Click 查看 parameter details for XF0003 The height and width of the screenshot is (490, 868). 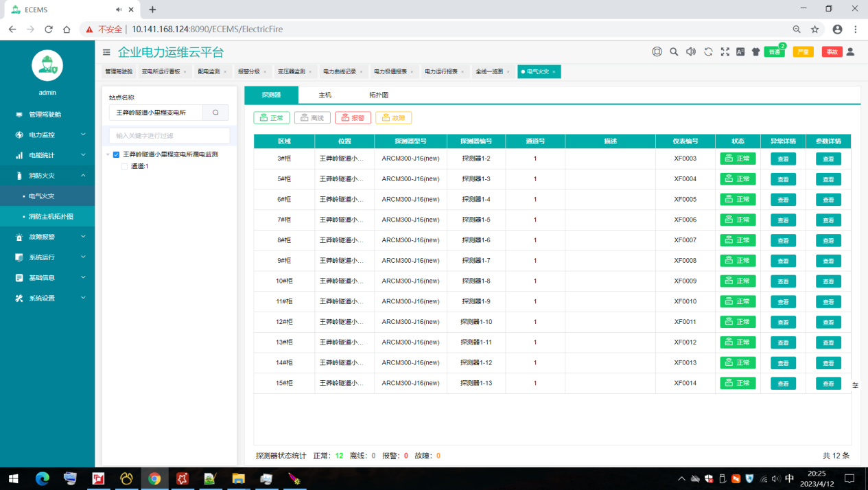tap(828, 159)
